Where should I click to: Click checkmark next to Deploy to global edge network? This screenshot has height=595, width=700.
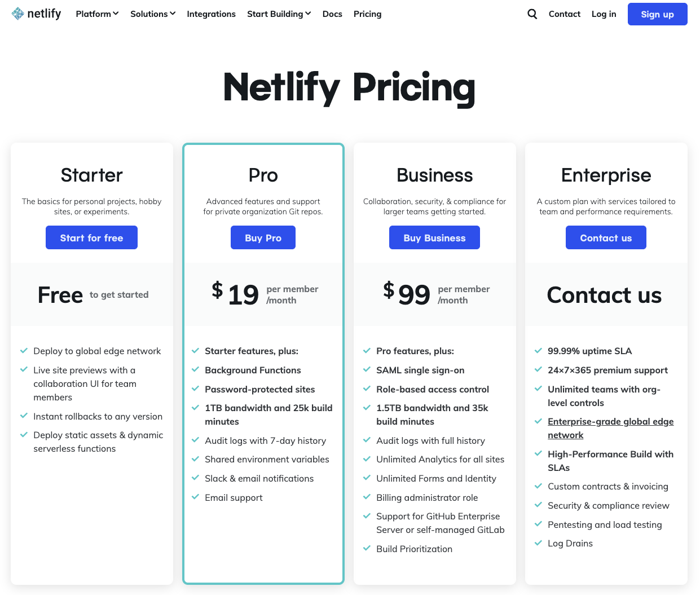(x=24, y=351)
